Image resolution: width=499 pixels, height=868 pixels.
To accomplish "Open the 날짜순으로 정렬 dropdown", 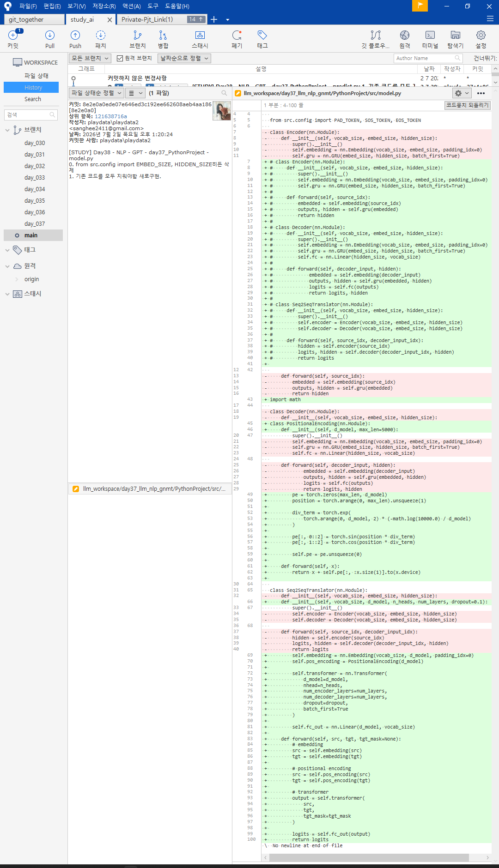I will [184, 58].
